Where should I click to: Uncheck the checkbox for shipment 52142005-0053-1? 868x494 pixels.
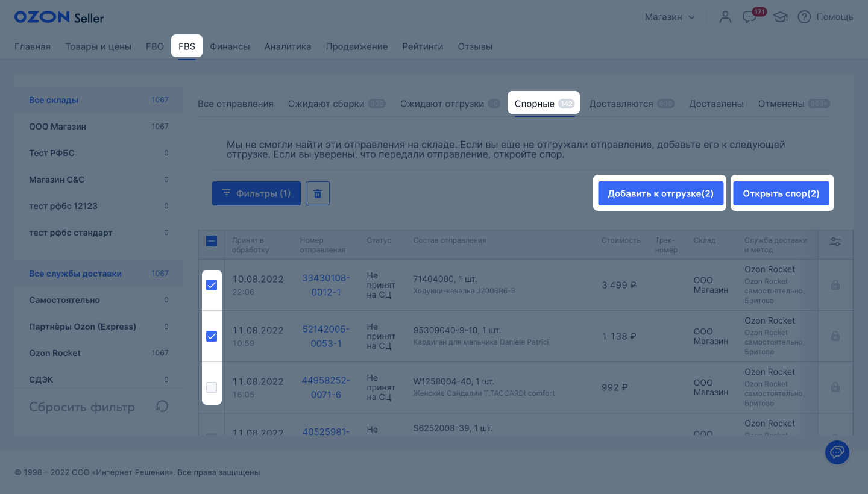click(x=212, y=336)
